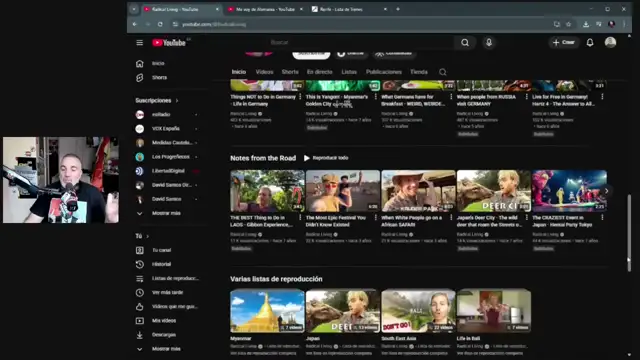640x360 pixels.
Task: Go back in browser history
Action: pos(135,24)
